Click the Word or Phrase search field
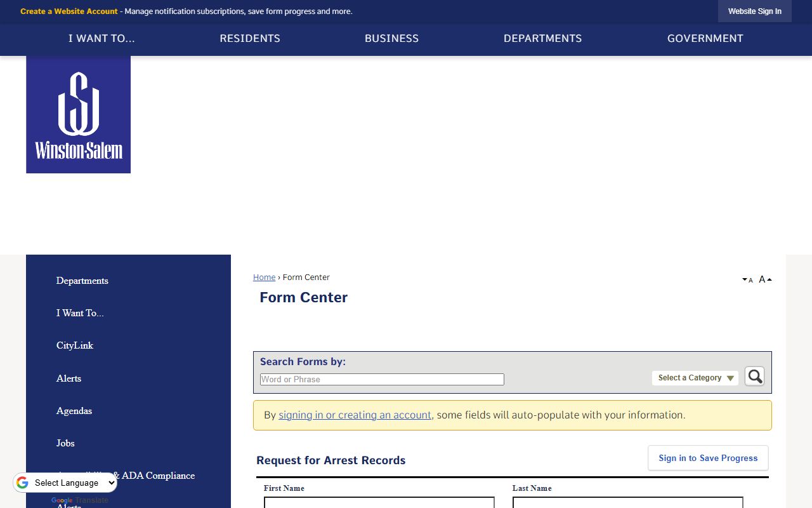 click(x=382, y=379)
